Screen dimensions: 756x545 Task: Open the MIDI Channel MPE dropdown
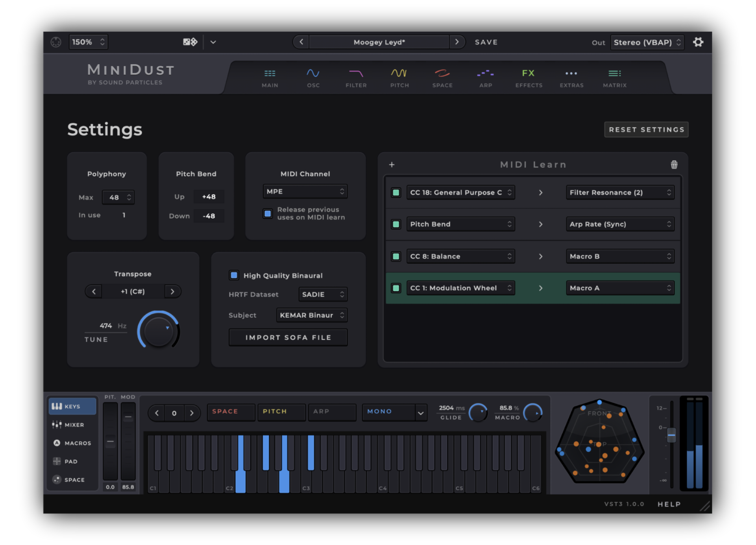pyautogui.click(x=305, y=191)
